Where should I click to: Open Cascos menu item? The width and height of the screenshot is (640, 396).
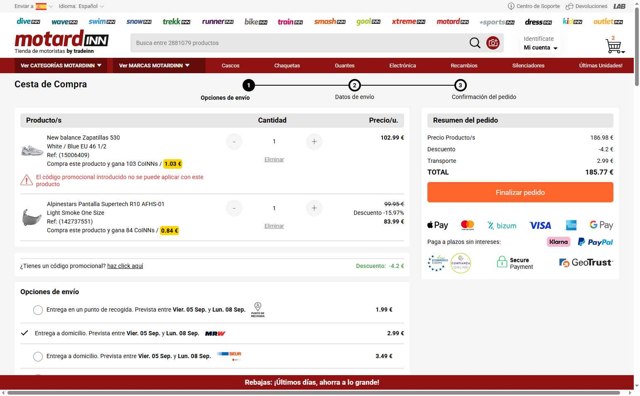tap(231, 65)
